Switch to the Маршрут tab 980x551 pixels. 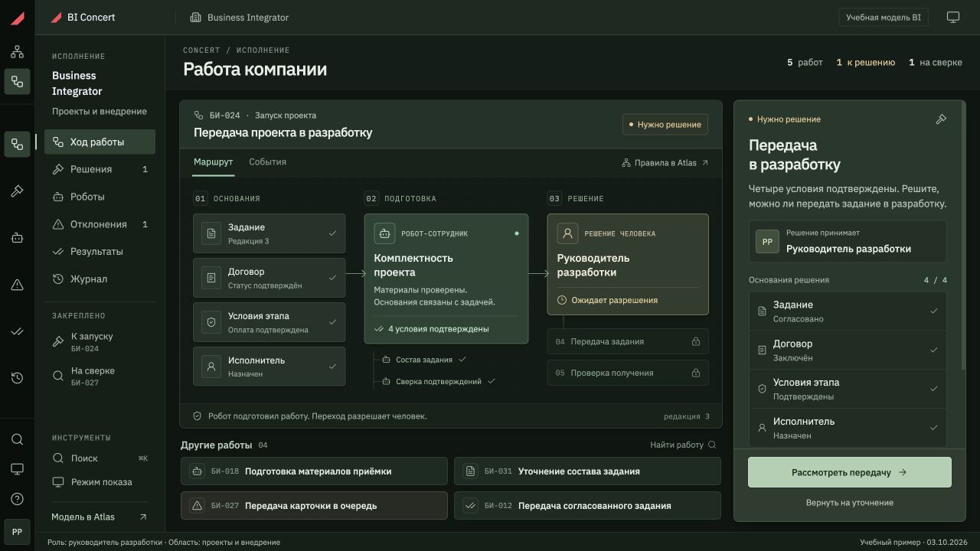tap(213, 162)
